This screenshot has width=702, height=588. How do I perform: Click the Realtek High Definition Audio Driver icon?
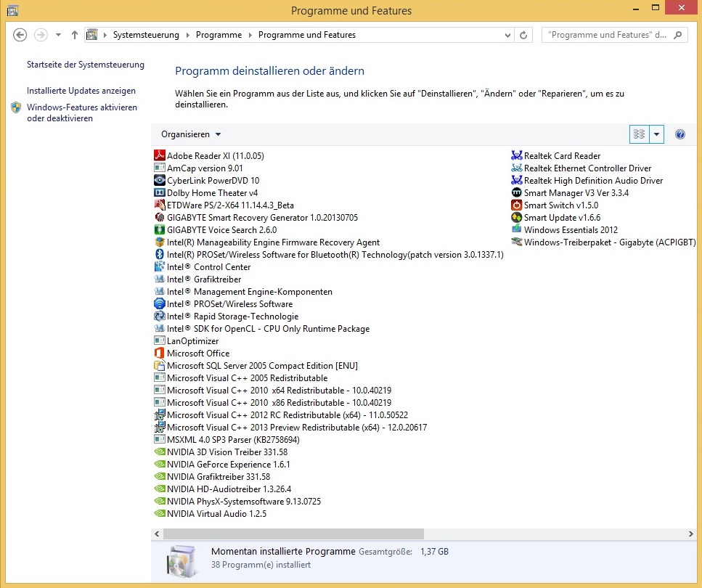click(517, 180)
